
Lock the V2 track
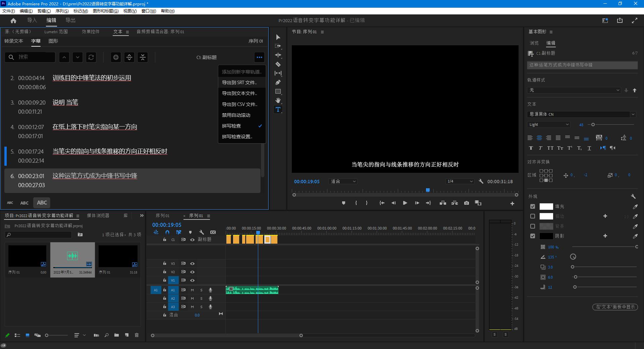click(164, 272)
